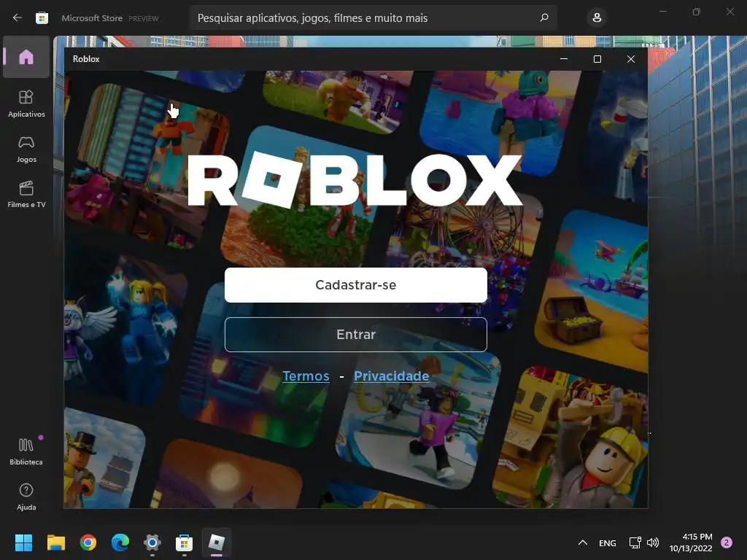Launch Google Chrome from taskbar
The image size is (747, 560).
coord(88,542)
